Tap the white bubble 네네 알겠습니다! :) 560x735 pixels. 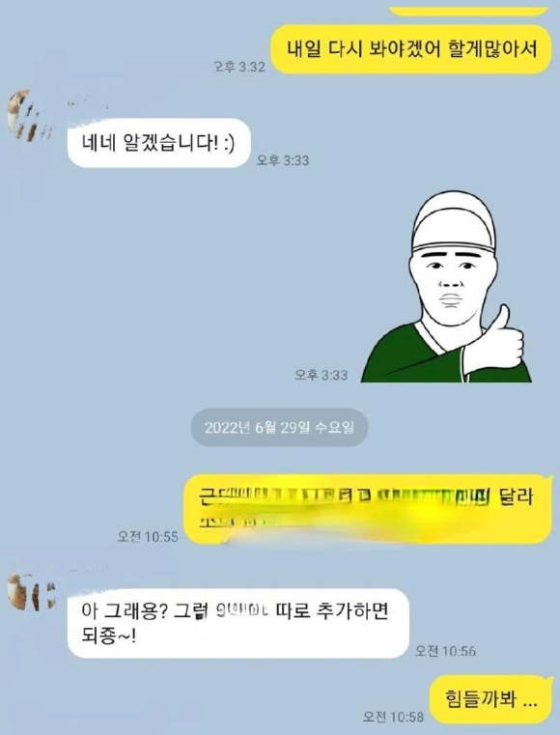coord(158,143)
